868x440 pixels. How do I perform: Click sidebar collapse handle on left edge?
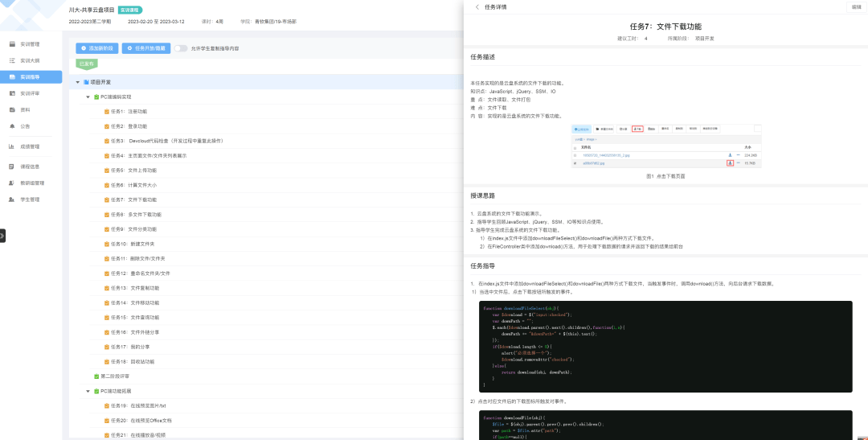coord(2,236)
